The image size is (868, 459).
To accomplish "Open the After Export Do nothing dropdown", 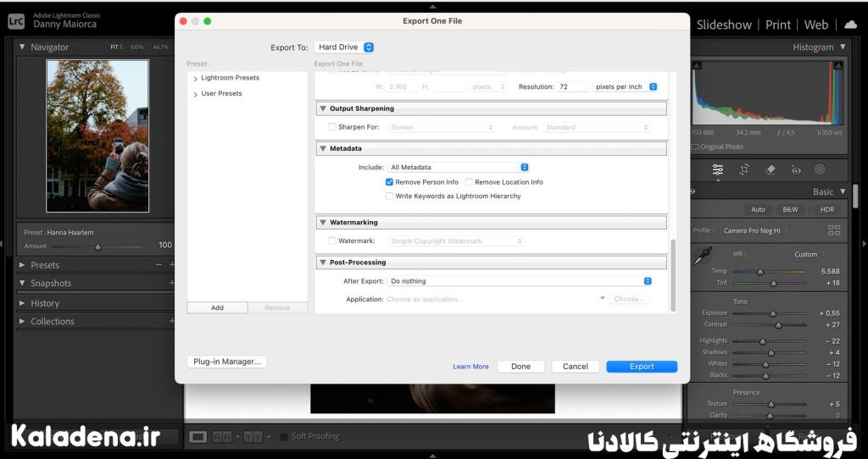I will pos(520,281).
